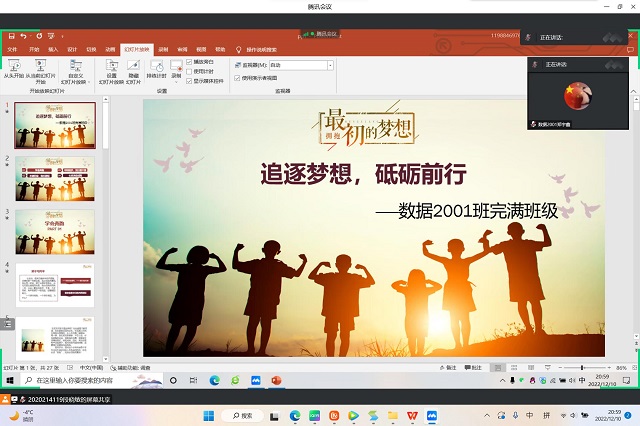
Task: Open custom slide show (自定义幻灯片放映)
Action: coord(76,72)
